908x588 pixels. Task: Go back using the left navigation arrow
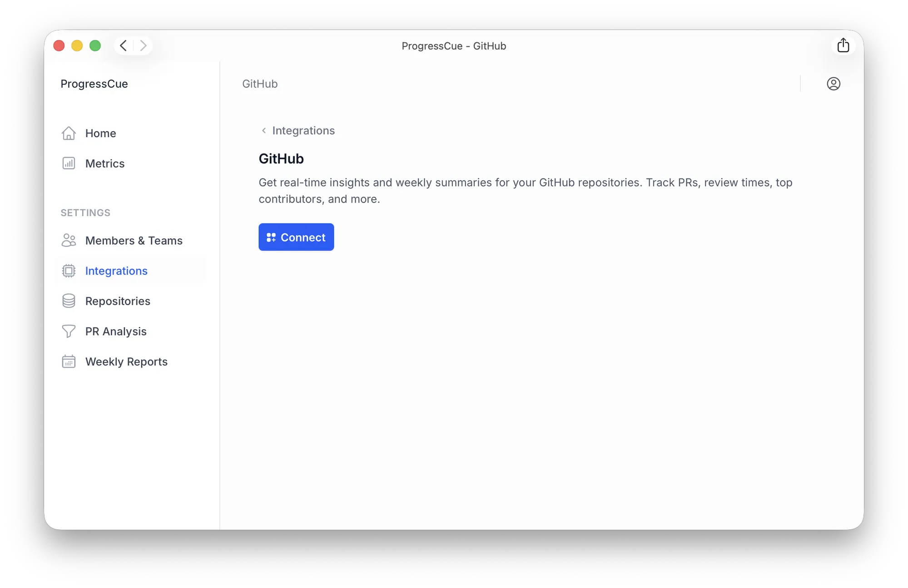pyautogui.click(x=123, y=45)
